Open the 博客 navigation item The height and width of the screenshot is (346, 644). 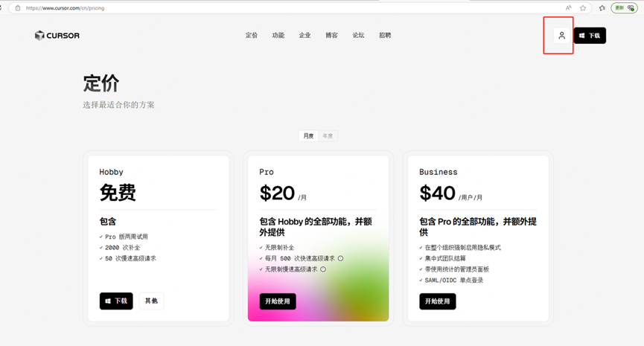tap(331, 35)
